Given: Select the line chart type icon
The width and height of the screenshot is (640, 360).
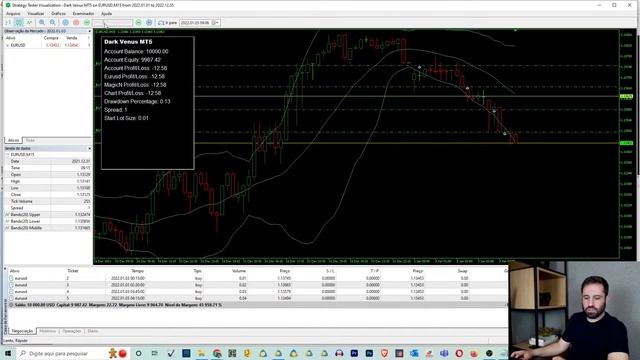Looking at the screenshot, I should [29, 22].
